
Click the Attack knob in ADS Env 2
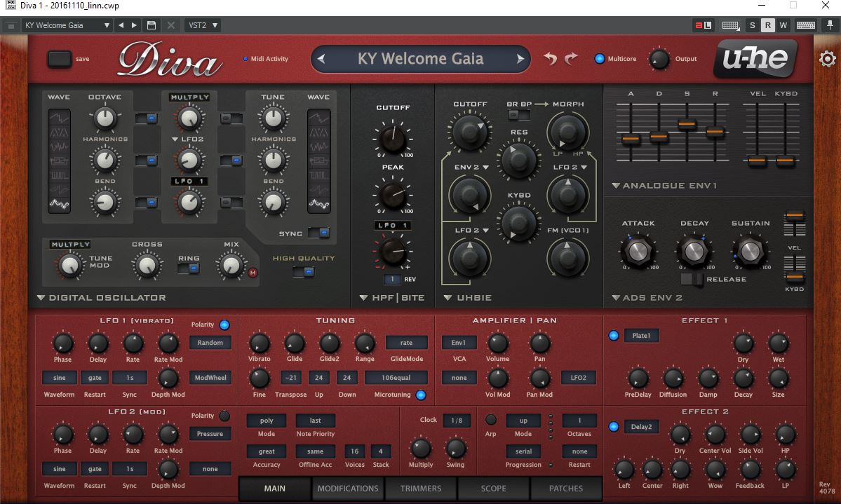638,251
